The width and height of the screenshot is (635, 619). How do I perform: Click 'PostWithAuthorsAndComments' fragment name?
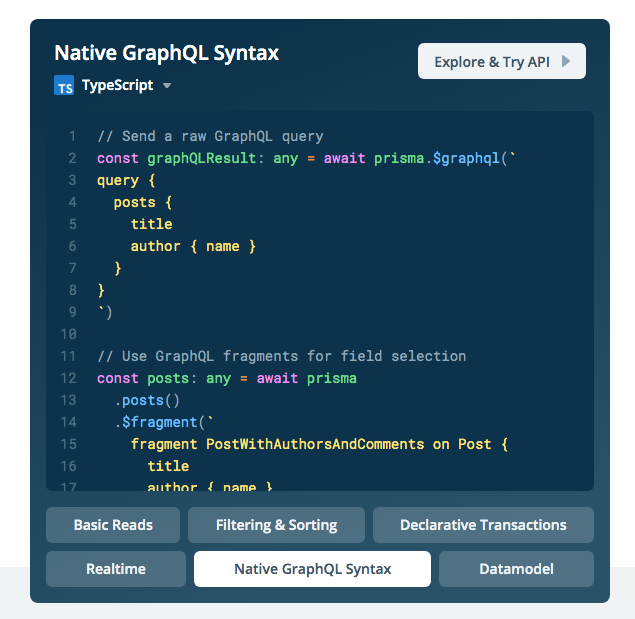click(315, 444)
